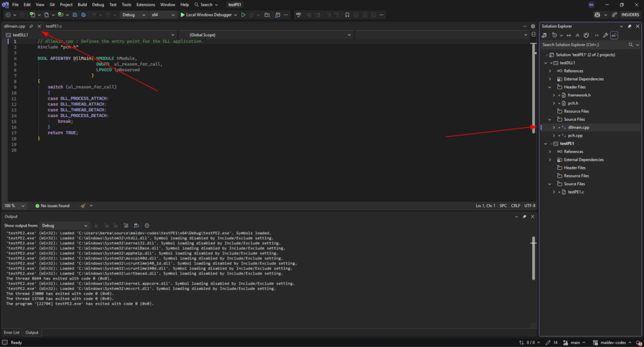Click Collapse All in Solution Explorer toolbar
The height and width of the screenshot is (347, 644).
578,35
